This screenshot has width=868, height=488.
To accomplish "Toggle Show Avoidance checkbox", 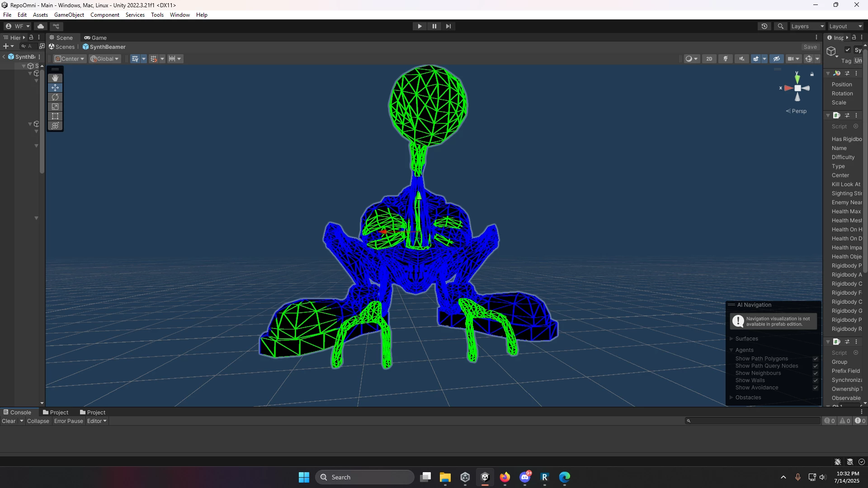I will (x=816, y=388).
